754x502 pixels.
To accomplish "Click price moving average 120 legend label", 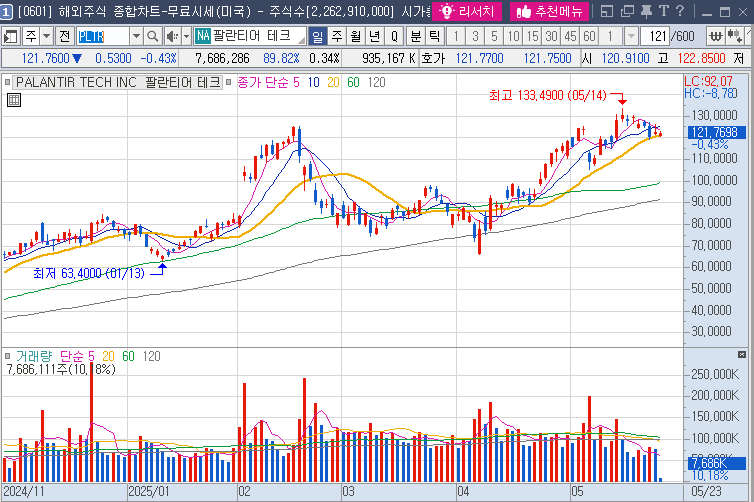I will coord(377,83).
